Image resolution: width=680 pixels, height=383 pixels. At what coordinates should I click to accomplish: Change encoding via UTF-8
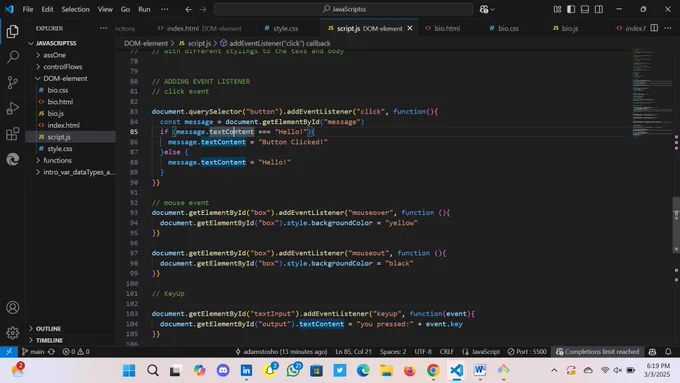pyautogui.click(x=423, y=351)
